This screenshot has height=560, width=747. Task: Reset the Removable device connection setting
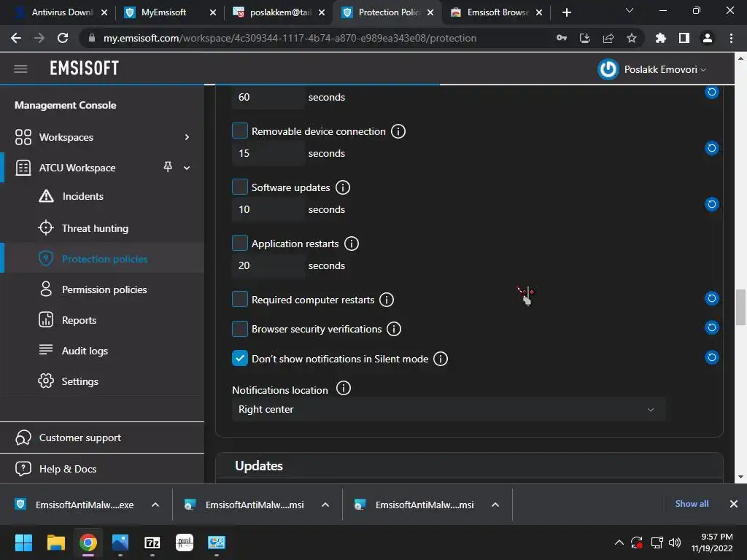point(712,148)
